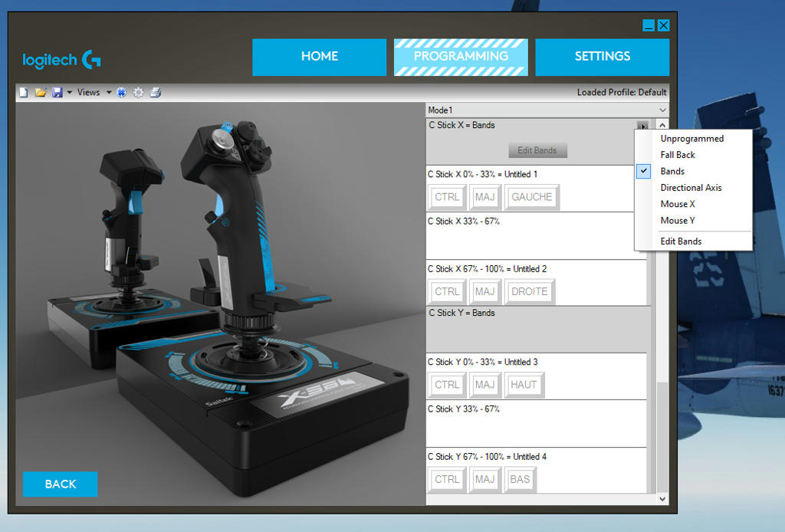Click the scroll down arrow of the list
This screenshot has height=532, width=785.
(x=662, y=499)
